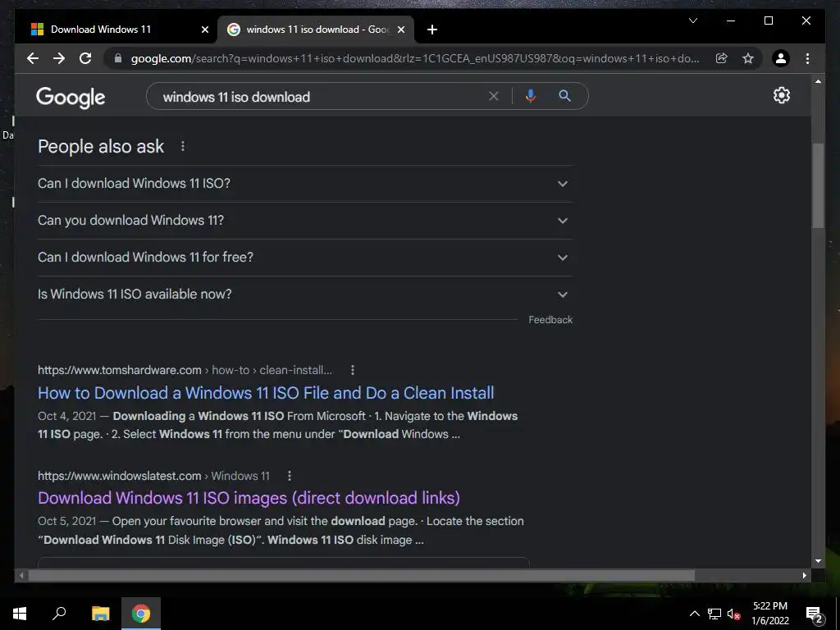Focus the Google search input field

click(x=322, y=97)
